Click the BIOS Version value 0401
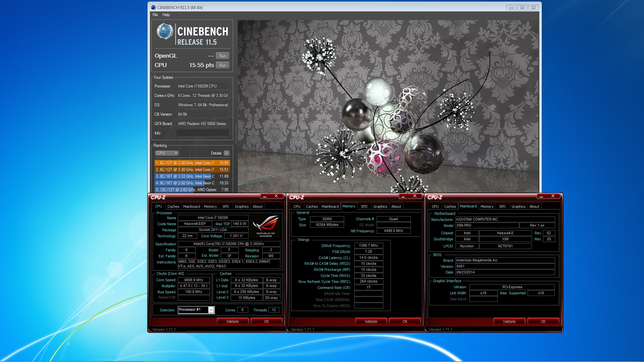The height and width of the screenshot is (362, 644). [x=505, y=266]
